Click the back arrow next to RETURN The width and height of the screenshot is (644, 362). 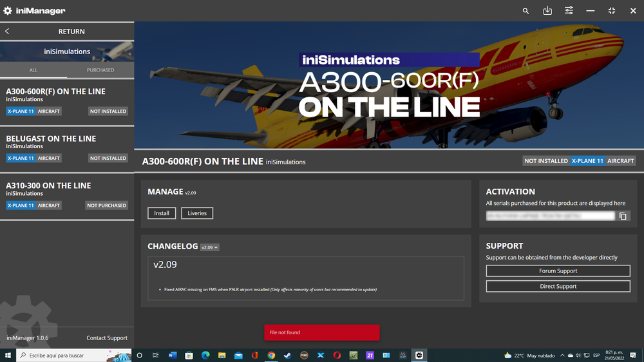tap(7, 32)
